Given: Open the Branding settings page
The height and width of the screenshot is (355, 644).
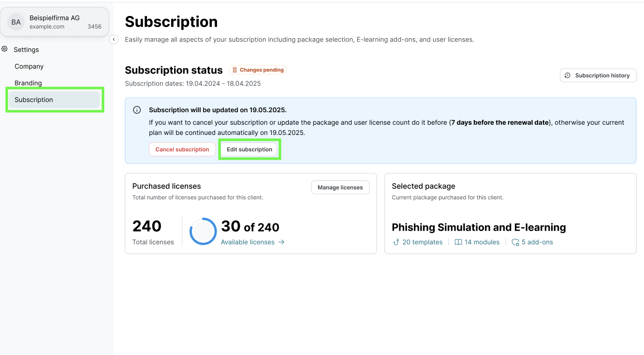Looking at the screenshot, I should click(x=28, y=83).
